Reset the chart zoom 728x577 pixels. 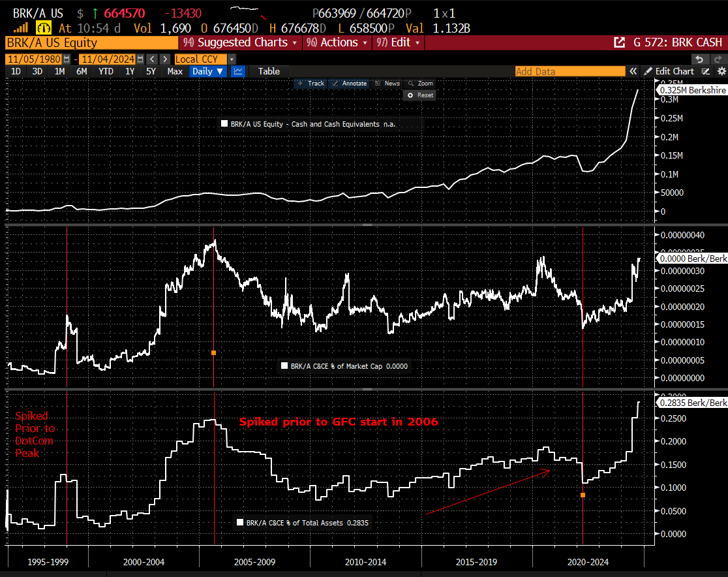point(420,95)
